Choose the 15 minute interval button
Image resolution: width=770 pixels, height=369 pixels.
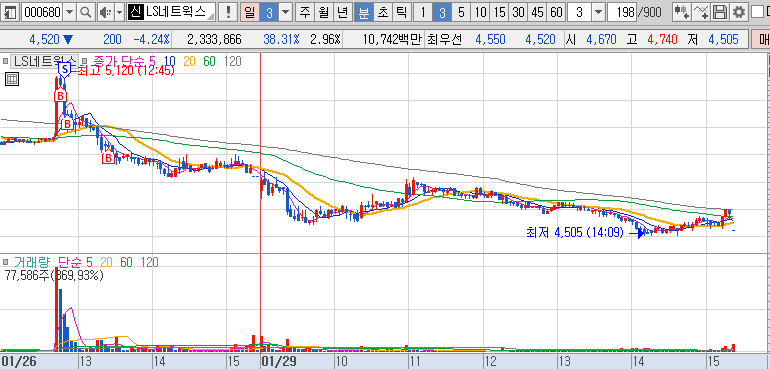(x=499, y=13)
